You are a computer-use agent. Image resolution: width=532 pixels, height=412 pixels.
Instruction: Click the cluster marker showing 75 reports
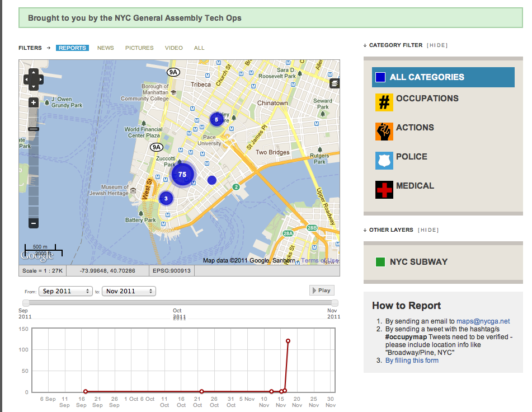(x=182, y=174)
